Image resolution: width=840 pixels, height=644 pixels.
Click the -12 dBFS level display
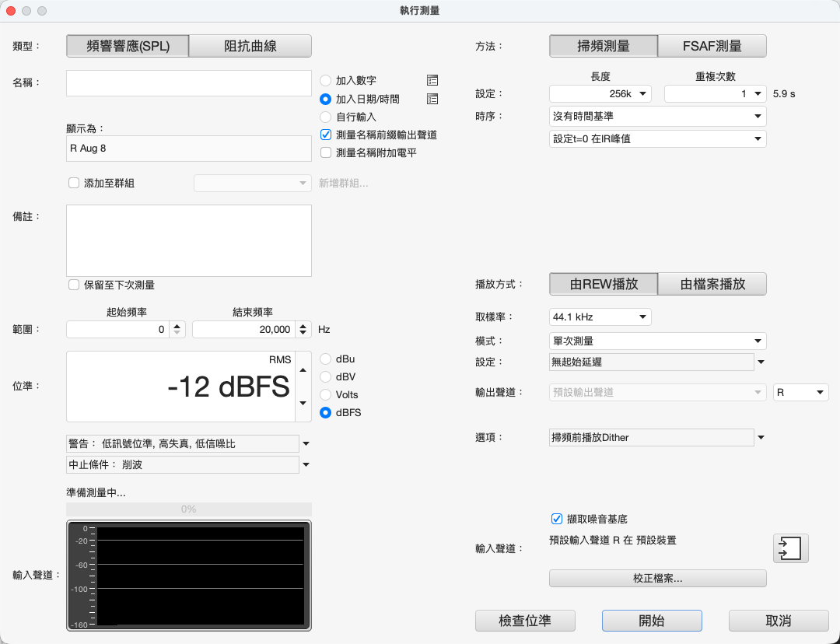180,387
